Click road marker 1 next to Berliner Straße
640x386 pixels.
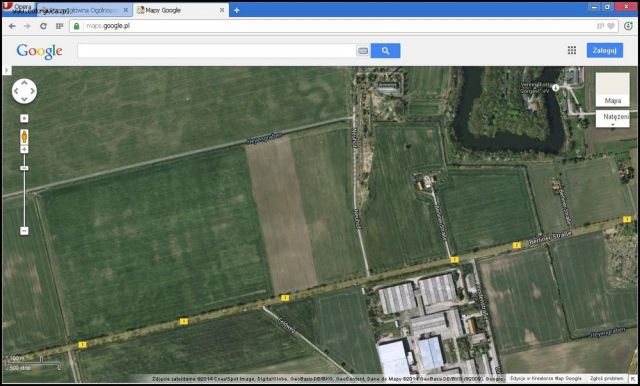[x=517, y=245]
